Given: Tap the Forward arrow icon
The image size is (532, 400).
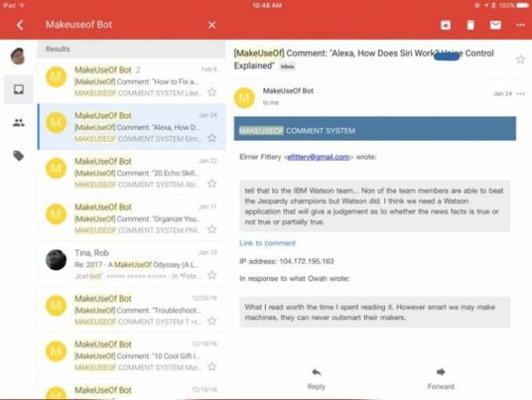Looking at the screenshot, I should coord(441,372).
